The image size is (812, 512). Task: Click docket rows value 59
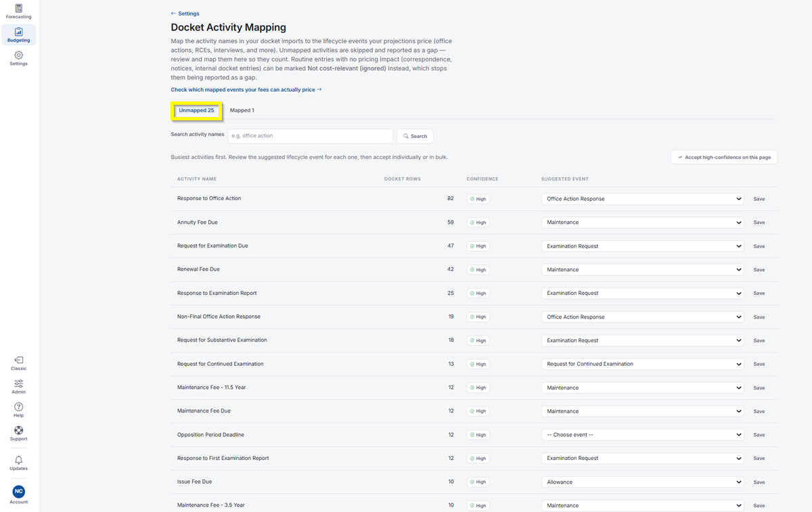click(x=451, y=223)
